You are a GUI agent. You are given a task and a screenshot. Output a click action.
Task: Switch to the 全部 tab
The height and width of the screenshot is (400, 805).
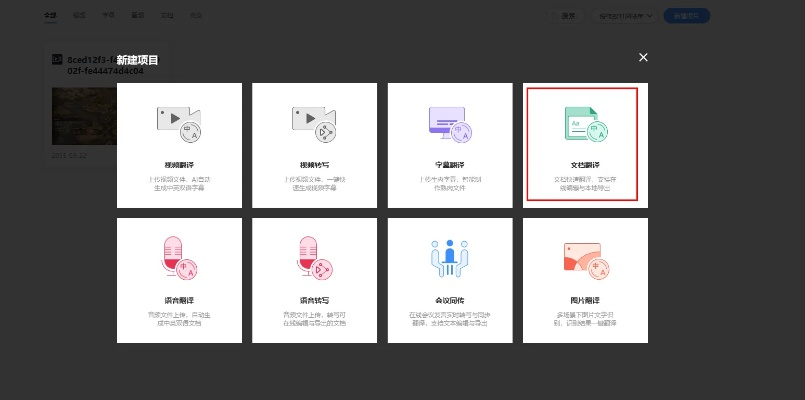point(51,16)
